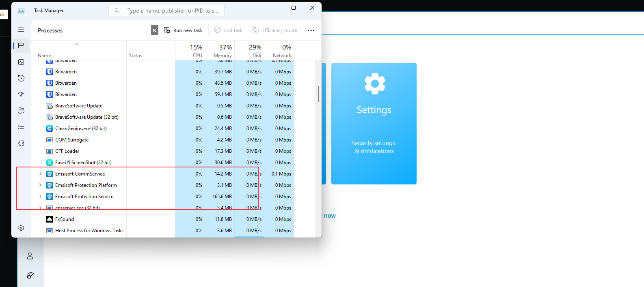
Task: Click the End task button
Action: 228,30
